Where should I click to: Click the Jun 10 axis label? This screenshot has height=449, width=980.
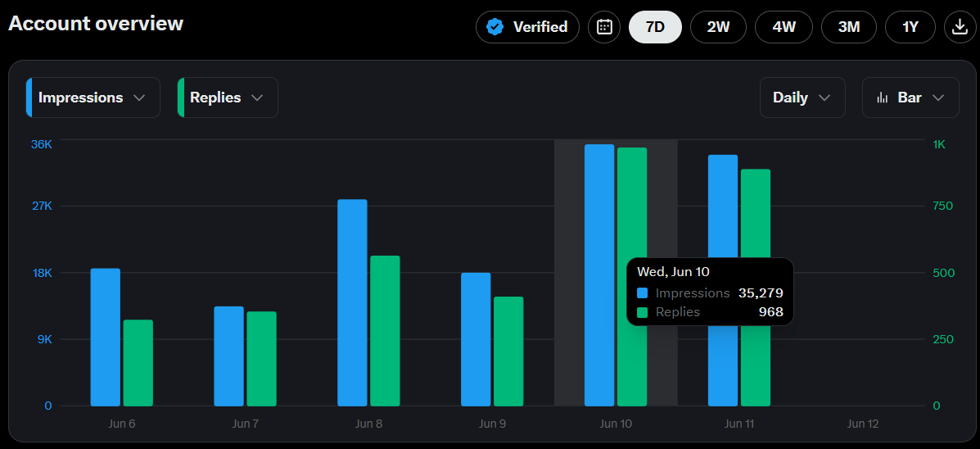click(616, 424)
